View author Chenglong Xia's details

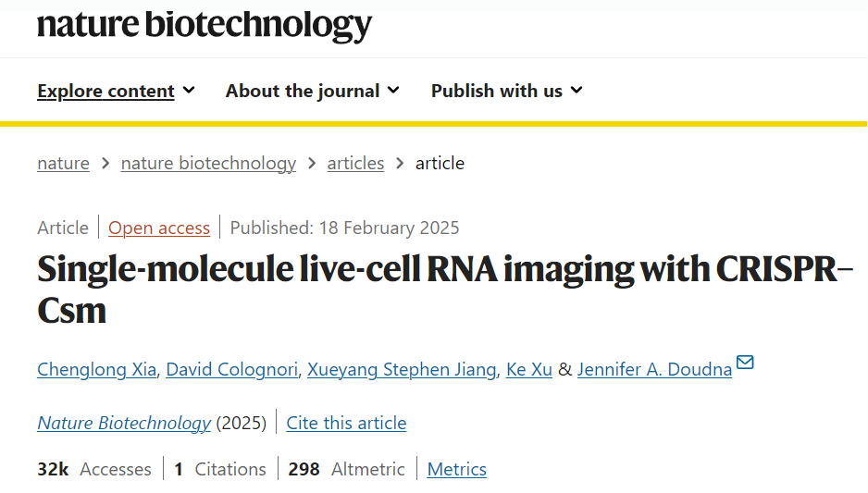pyautogui.click(x=96, y=370)
